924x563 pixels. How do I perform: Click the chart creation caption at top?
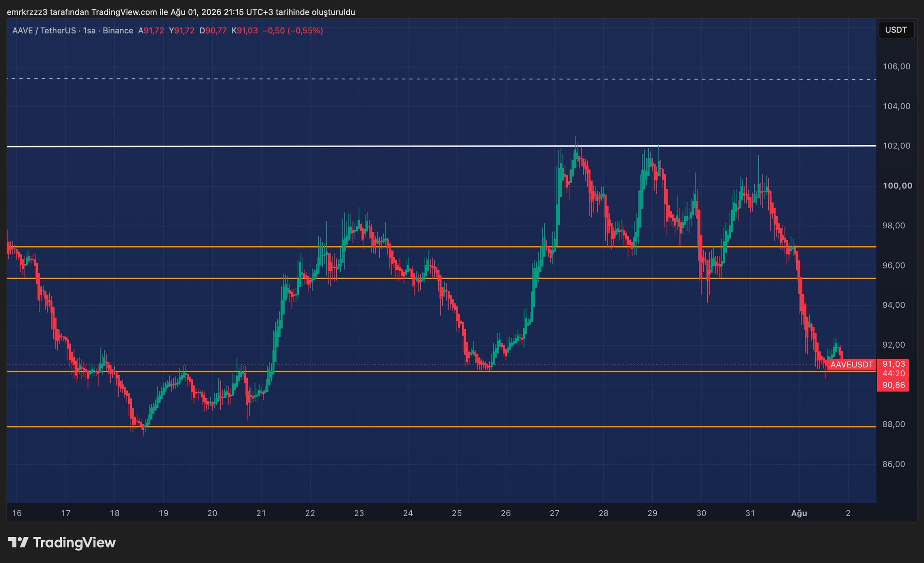point(181,12)
